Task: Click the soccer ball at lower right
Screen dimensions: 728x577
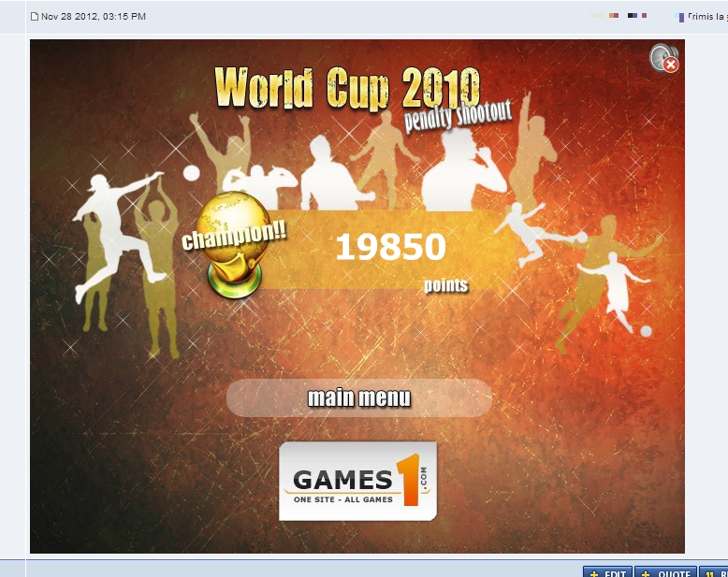Action: coord(646,330)
